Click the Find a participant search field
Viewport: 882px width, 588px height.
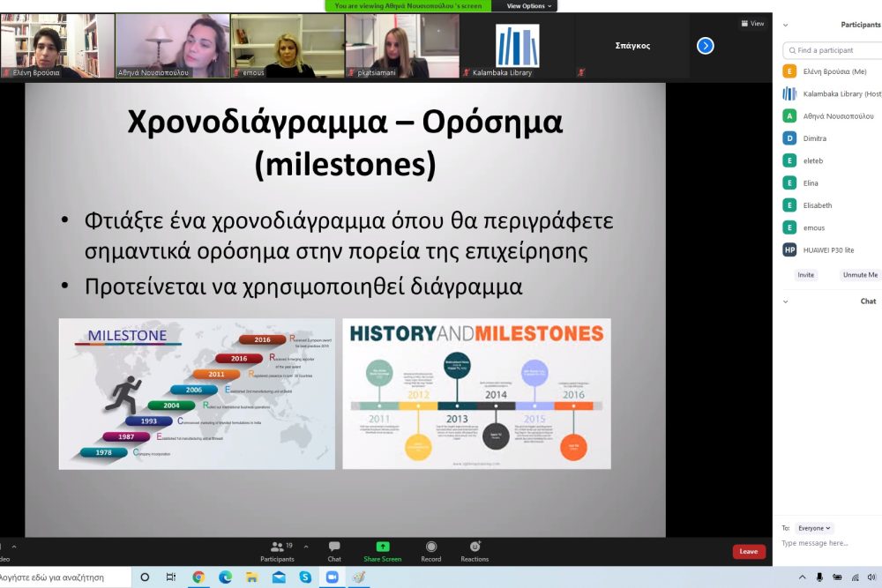[x=833, y=50]
